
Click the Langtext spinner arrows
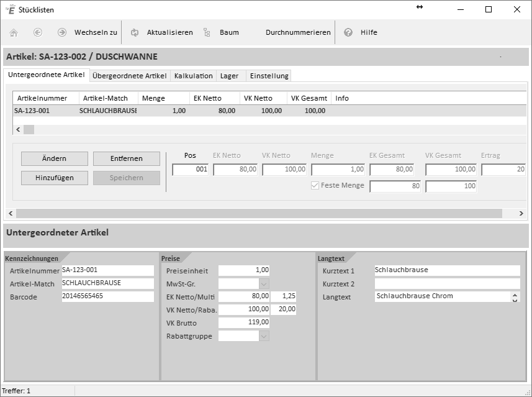tap(515, 297)
